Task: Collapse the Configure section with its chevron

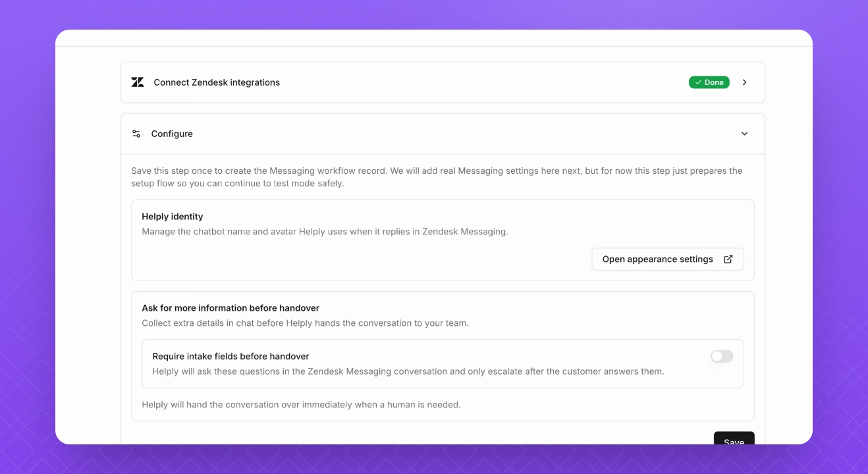Action: pos(745,134)
